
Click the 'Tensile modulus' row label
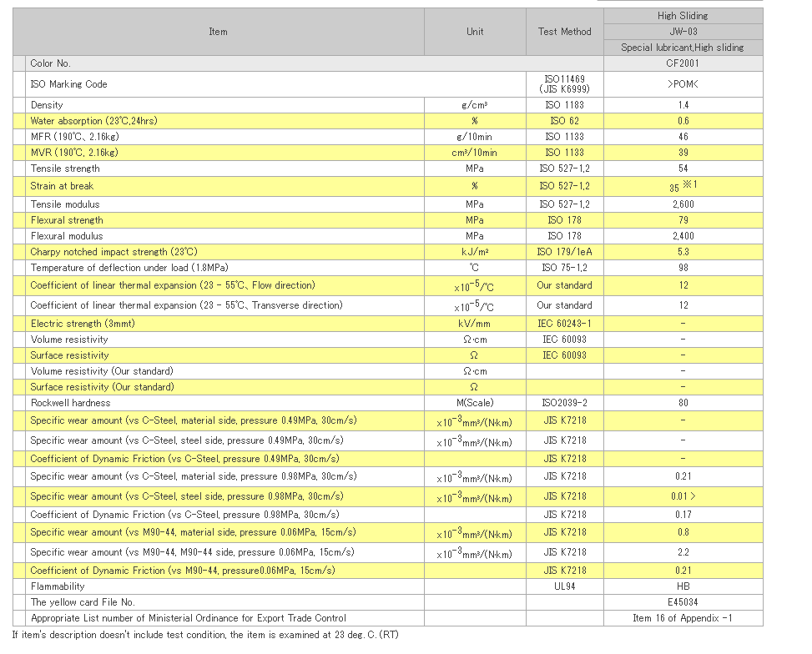(65, 204)
